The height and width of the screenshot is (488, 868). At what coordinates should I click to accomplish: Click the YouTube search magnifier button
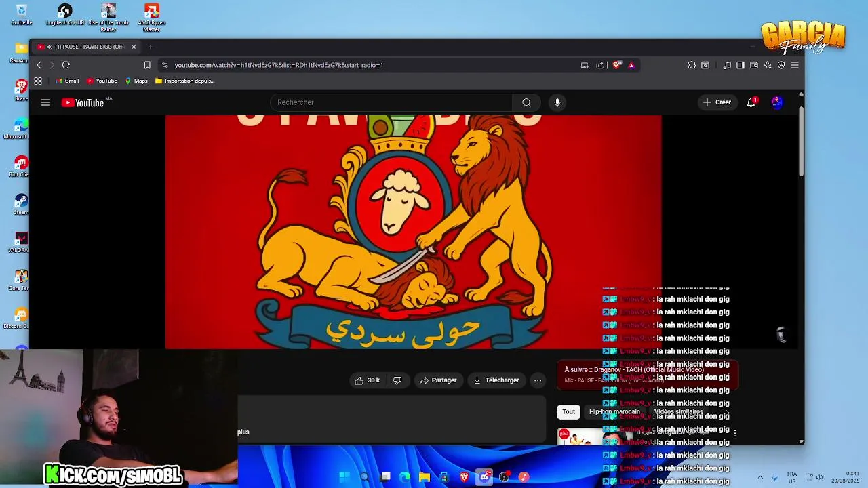[x=526, y=102]
